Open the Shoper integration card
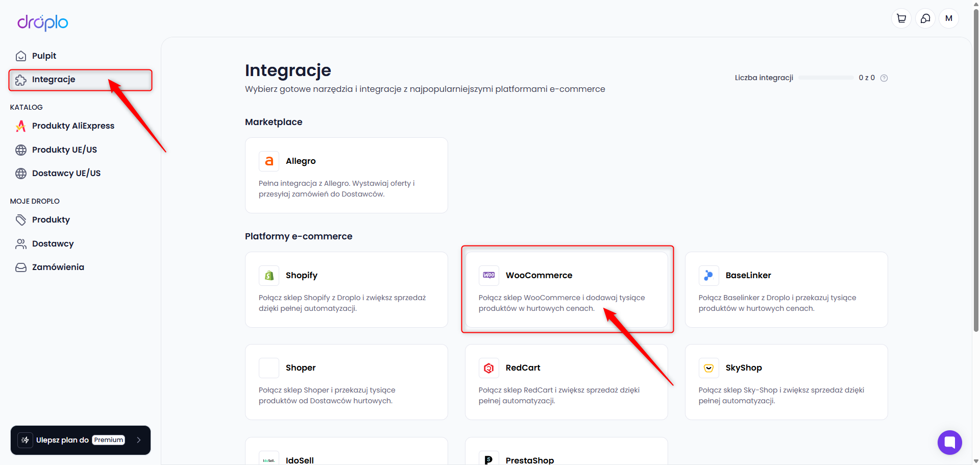The width and height of the screenshot is (980, 465). (347, 382)
